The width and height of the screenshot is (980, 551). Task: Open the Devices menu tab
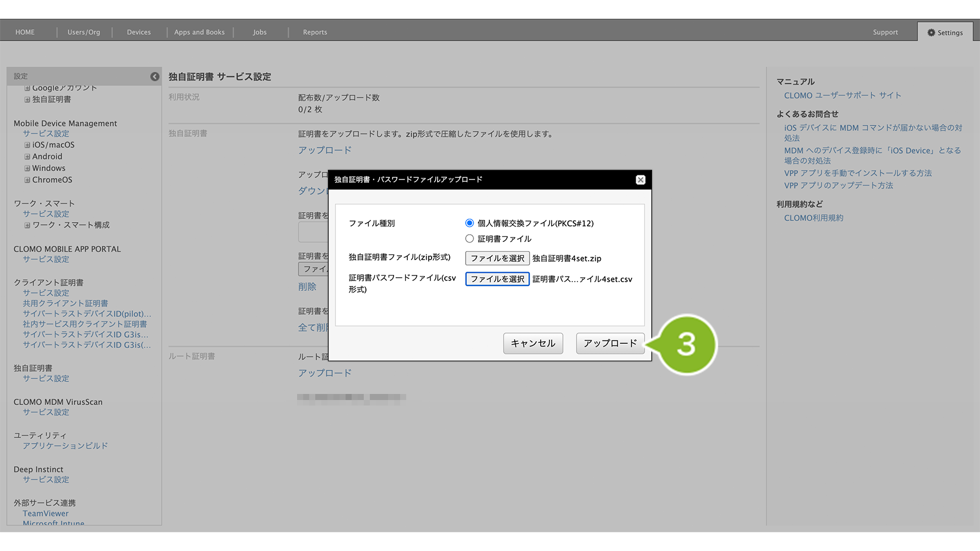(139, 33)
